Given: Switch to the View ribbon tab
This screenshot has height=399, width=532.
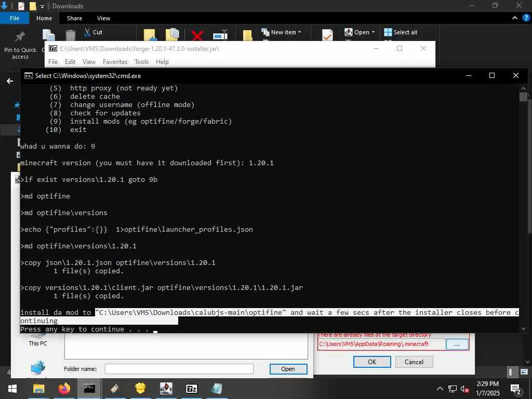Looking at the screenshot, I should [x=103, y=18].
